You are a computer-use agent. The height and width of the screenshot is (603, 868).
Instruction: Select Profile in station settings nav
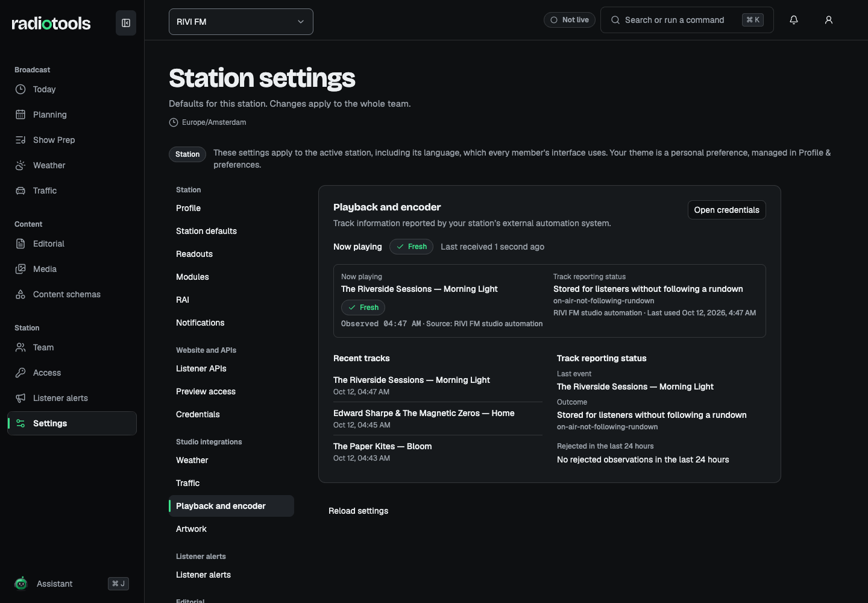coord(231,208)
